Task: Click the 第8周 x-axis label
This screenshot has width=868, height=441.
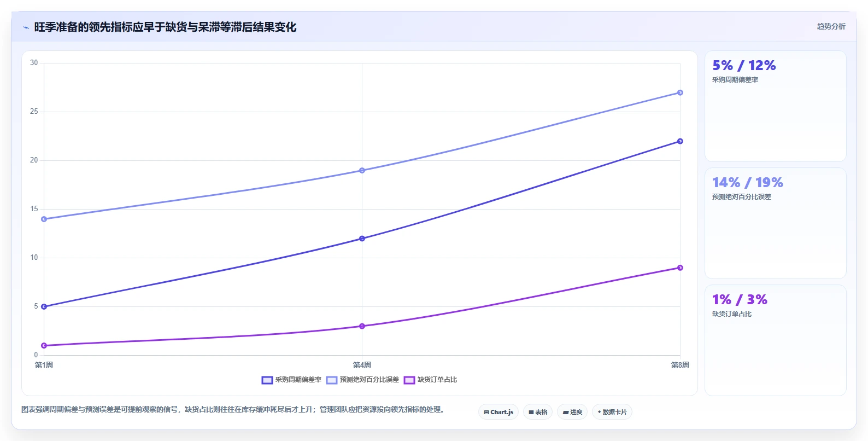Action: pyautogui.click(x=680, y=365)
